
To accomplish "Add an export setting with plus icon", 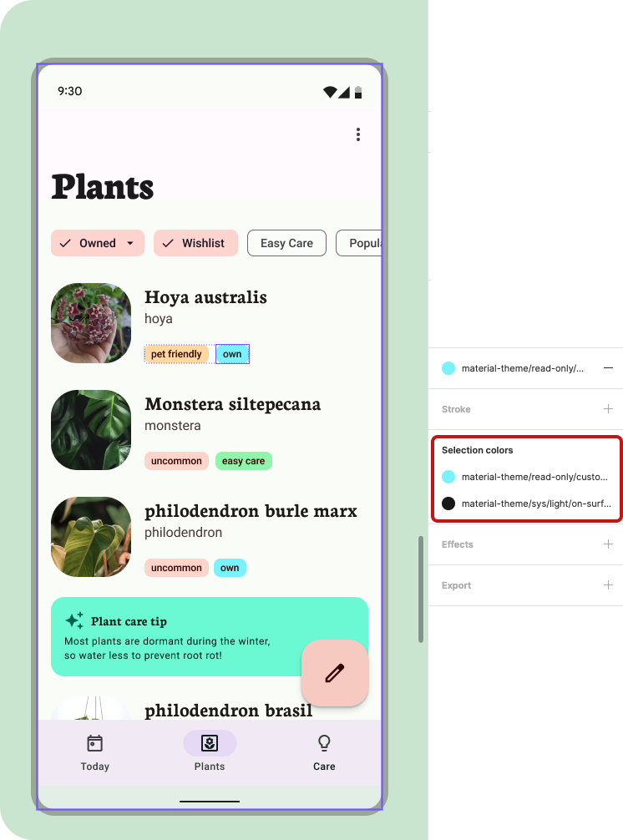I will click(608, 585).
